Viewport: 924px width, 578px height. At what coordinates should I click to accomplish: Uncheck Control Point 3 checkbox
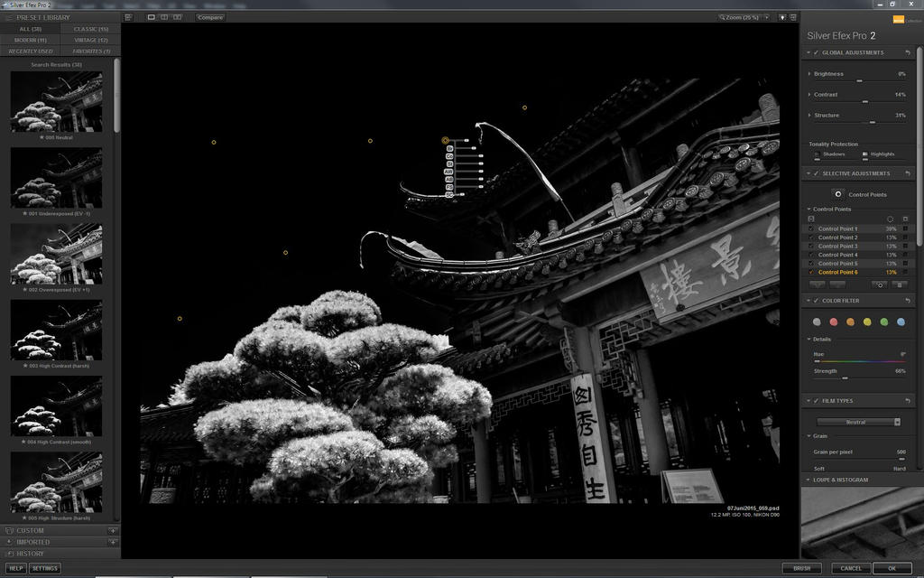[x=811, y=246]
